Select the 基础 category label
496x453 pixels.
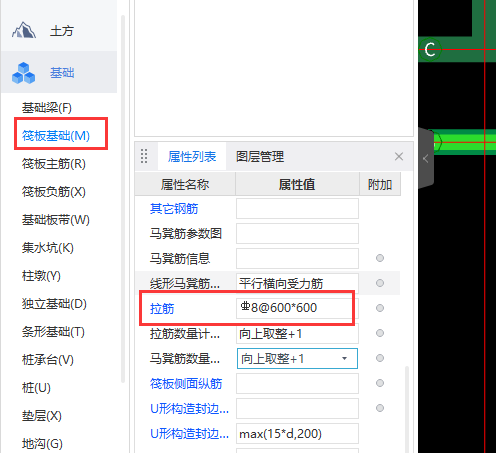point(62,73)
